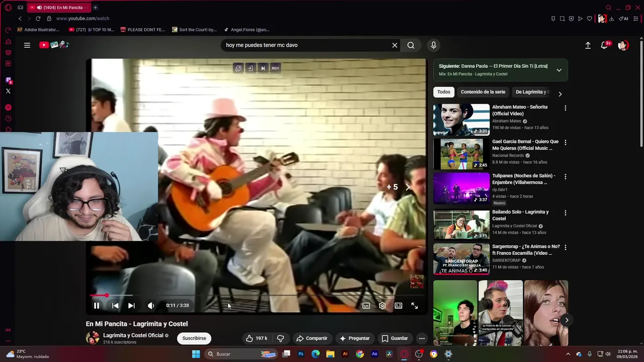The height and width of the screenshot is (362, 644).
Task: Open options for Gael Garcia Bernal video
Action: (565, 143)
